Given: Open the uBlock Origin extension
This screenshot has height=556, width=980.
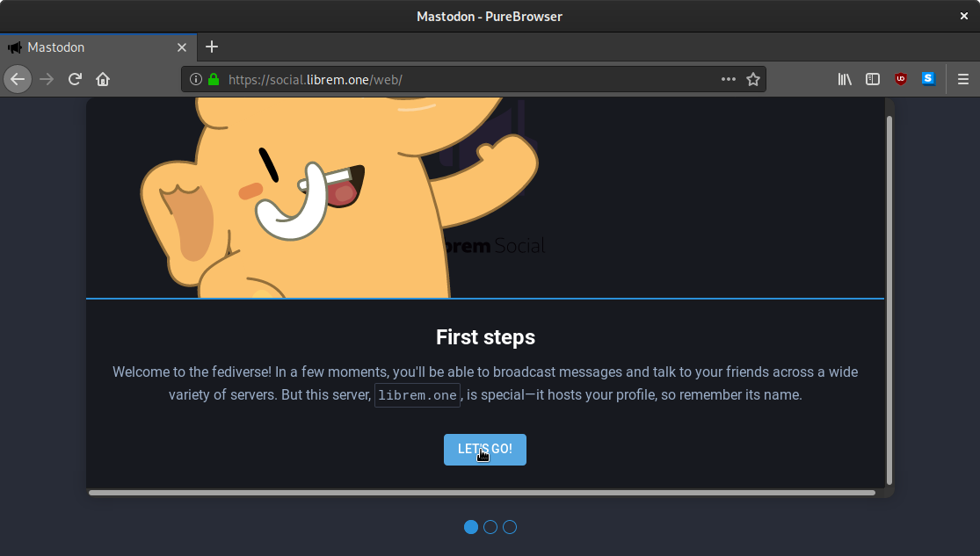Looking at the screenshot, I should tap(901, 79).
